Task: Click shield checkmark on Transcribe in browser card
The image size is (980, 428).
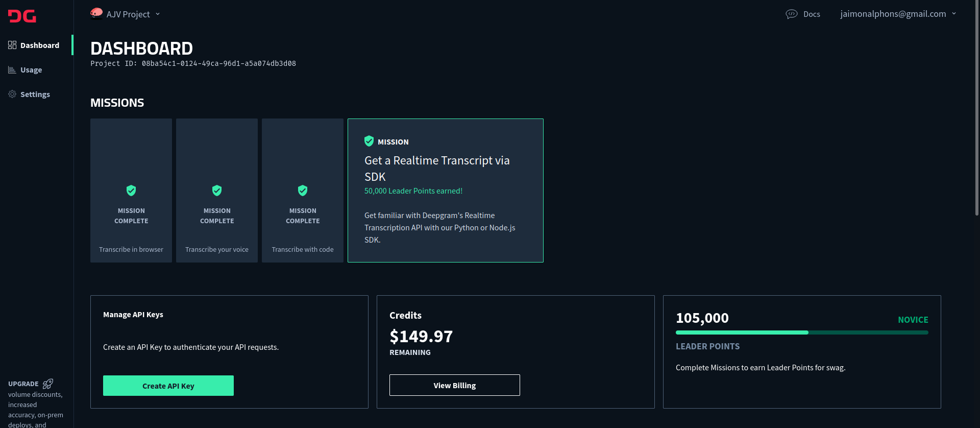Action: [x=131, y=191]
